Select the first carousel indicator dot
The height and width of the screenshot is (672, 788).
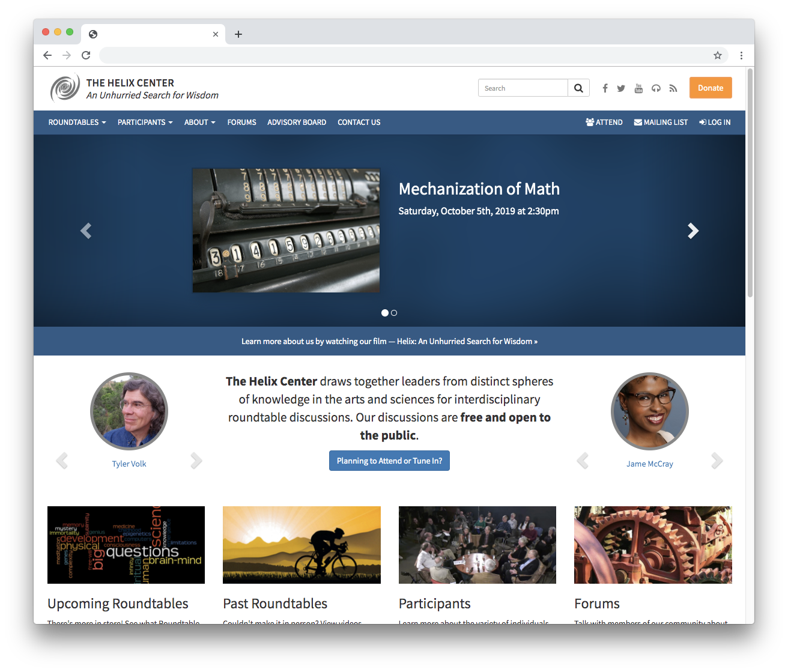tap(385, 313)
